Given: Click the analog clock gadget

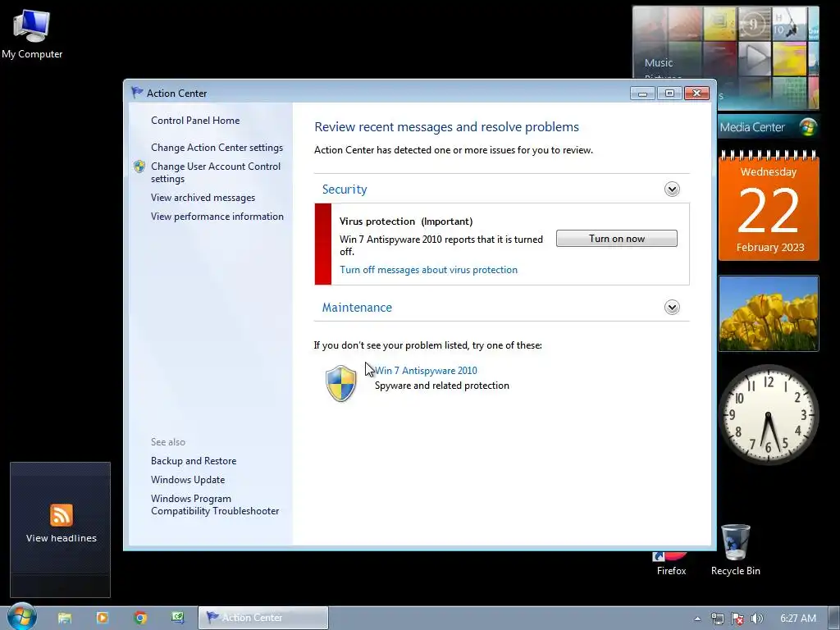Looking at the screenshot, I should click(x=768, y=414).
